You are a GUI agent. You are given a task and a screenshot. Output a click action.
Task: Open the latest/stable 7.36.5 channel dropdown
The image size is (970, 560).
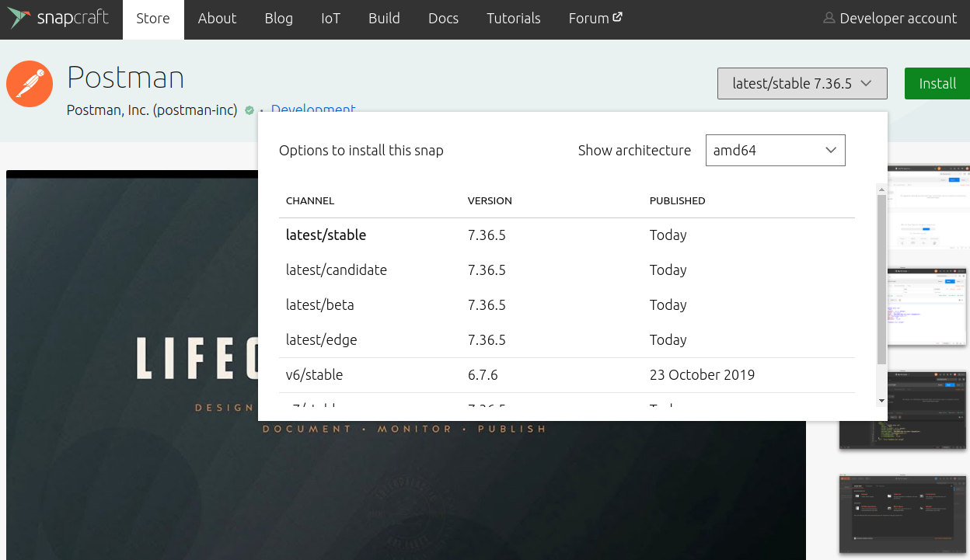pos(801,82)
